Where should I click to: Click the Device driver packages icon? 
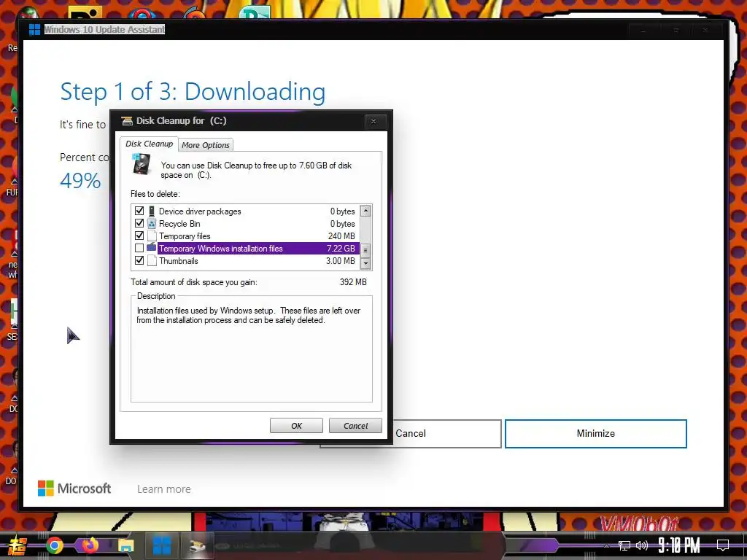tap(152, 211)
